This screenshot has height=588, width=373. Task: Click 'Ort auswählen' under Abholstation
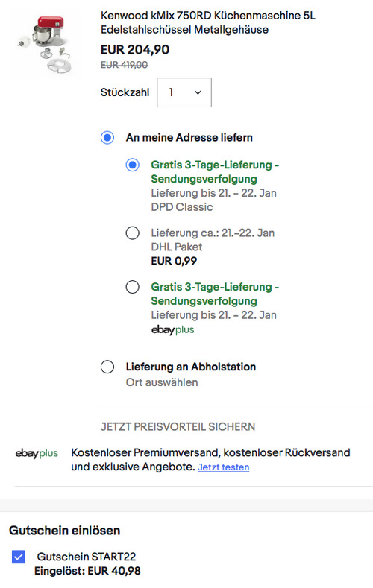[x=162, y=382]
